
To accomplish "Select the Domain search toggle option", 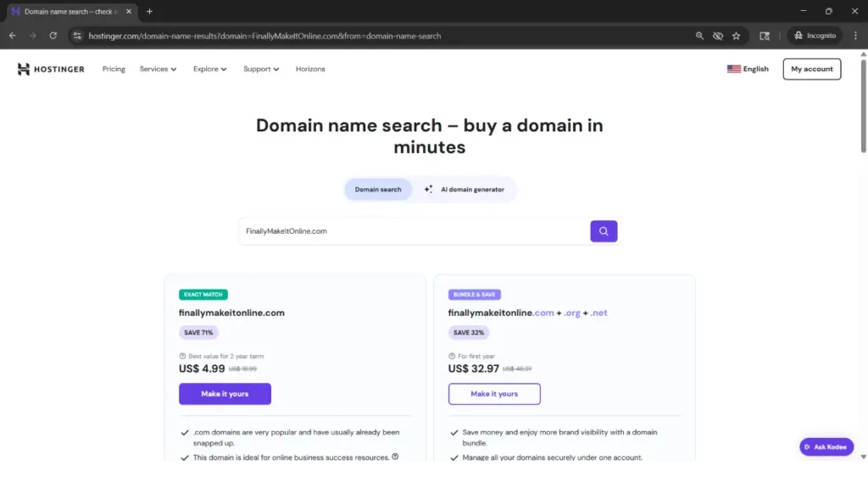I will pos(378,190).
